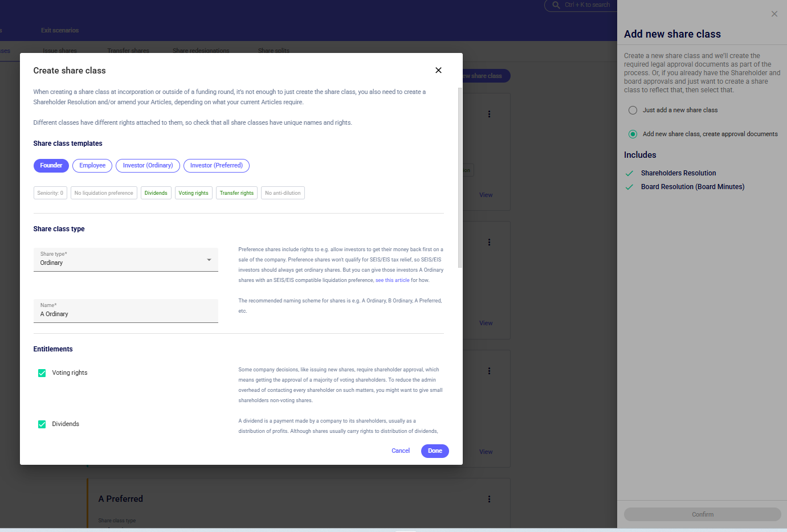Pick the Investor (Preferred) template
This screenshot has height=532, width=787.
pyautogui.click(x=216, y=166)
